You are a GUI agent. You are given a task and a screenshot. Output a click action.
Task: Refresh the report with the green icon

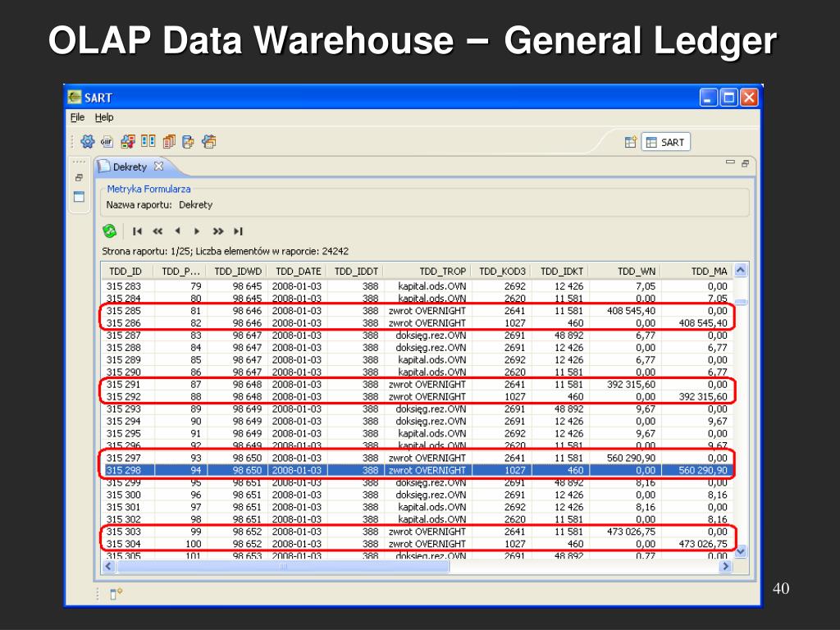click(110, 231)
